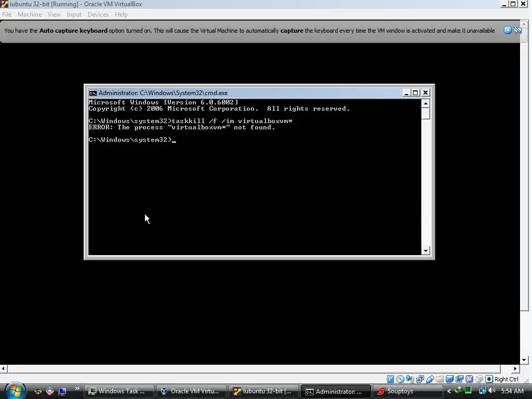Click the VM window horizontal scroll left arrow
Screen dimensions: 532x399
[3, 368]
